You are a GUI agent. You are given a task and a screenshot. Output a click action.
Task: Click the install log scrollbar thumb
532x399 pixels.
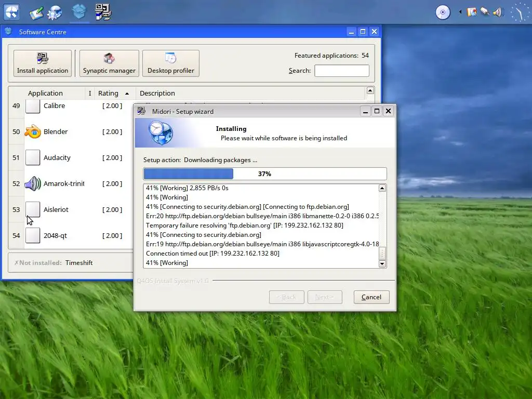(x=382, y=254)
